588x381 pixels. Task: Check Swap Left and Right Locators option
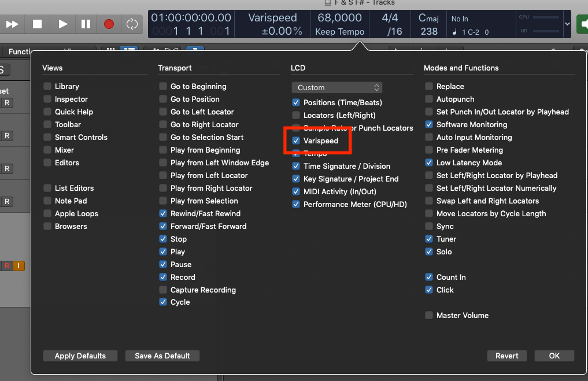click(x=428, y=201)
